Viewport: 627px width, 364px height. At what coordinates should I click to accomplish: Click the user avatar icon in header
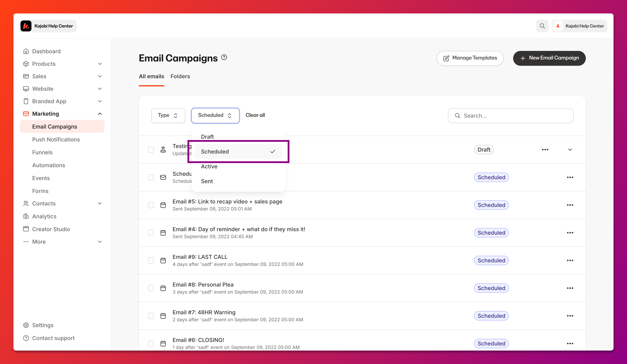click(558, 26)
